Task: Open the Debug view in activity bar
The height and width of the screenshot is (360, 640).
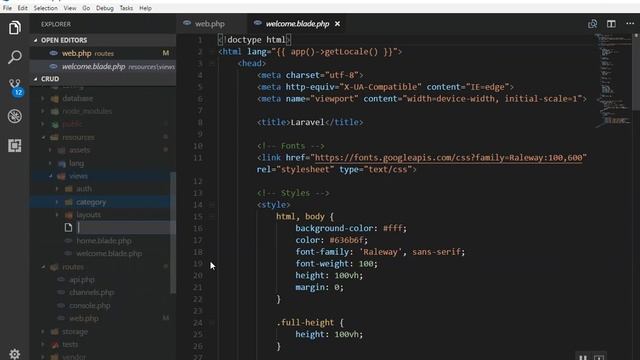Action: point(15,116)
